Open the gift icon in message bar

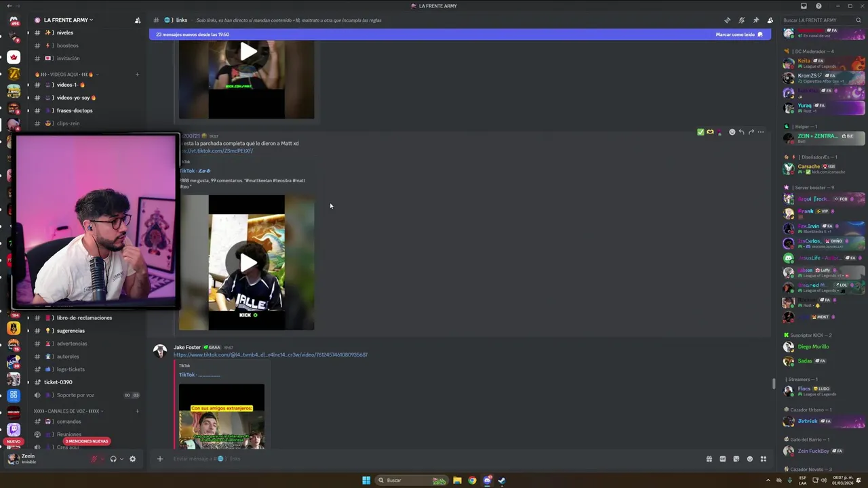point(709,459)
